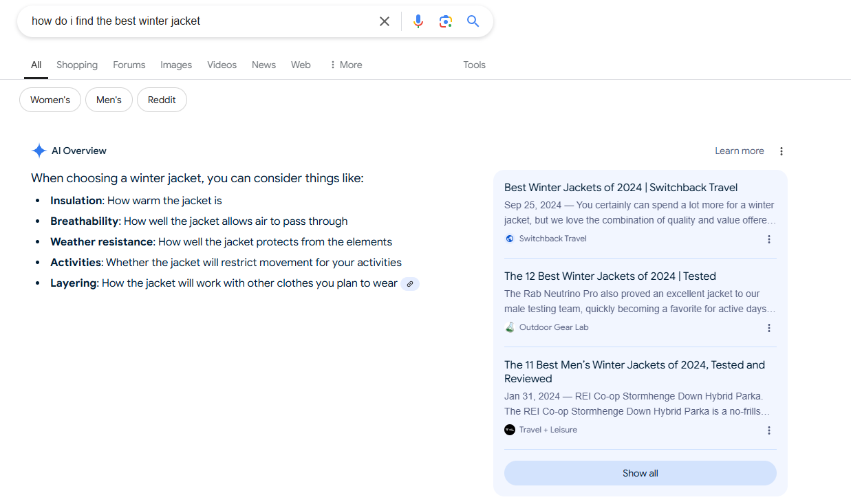Open the Tools filter options
The height and width of the screenshot is (504, 851).
[x=474, y=65]
